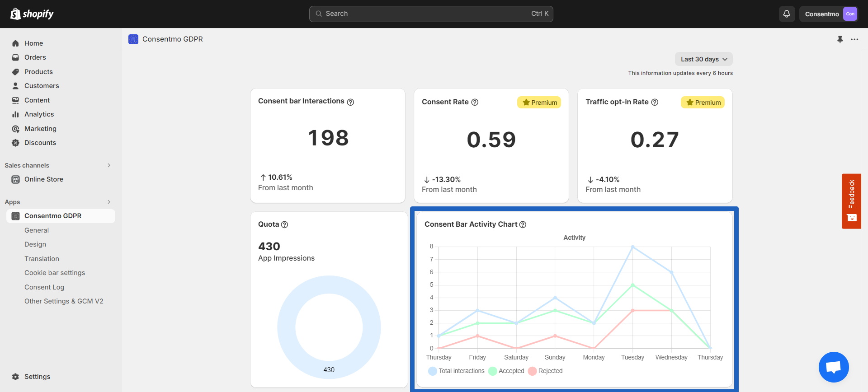Toggle the Rejected legend series
The width and height of the screenshot is (868, 392).
point(545,371)
